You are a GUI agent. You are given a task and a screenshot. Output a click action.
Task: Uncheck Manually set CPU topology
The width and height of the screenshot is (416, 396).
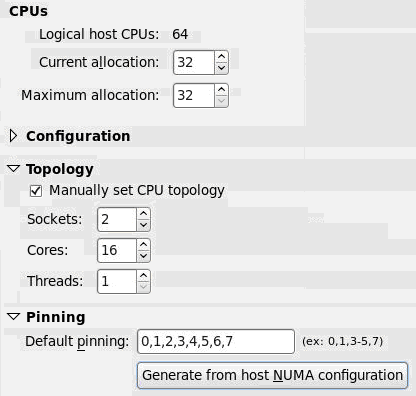pyautogui.click(x=36, y=191)
